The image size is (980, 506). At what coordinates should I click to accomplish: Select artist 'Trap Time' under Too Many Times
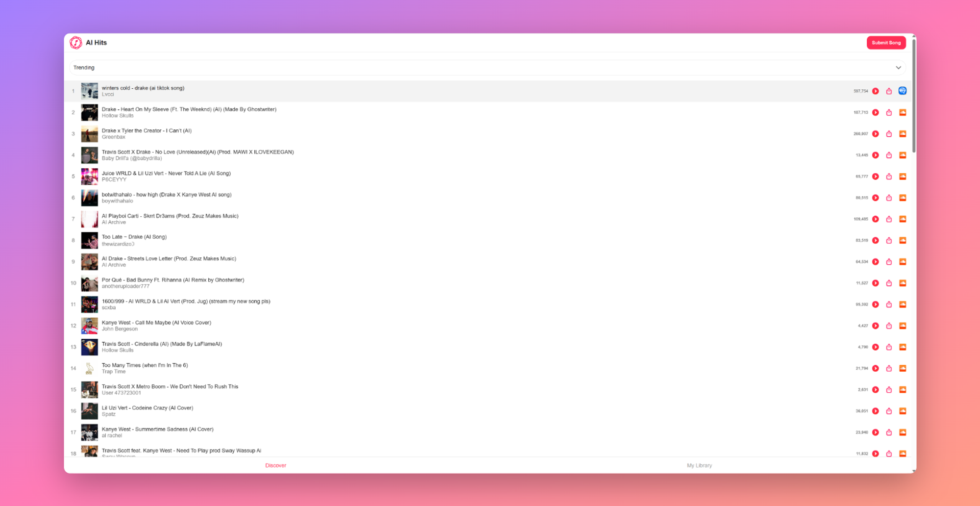114,372
